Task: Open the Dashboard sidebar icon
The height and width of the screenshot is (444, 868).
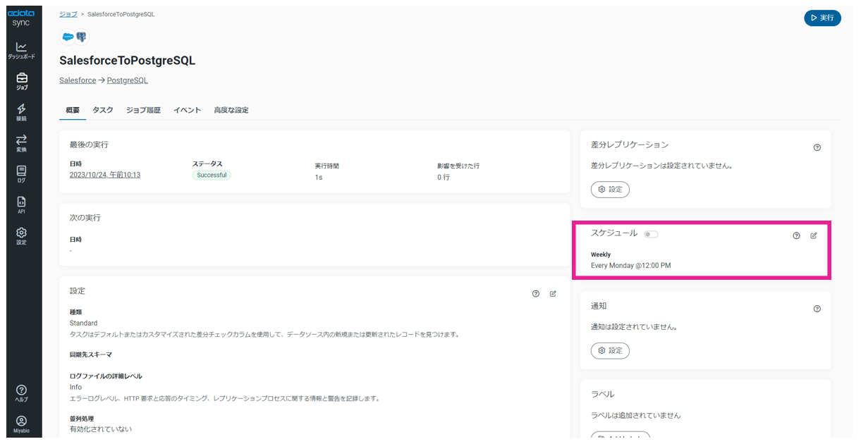Action: coord(21,50)
